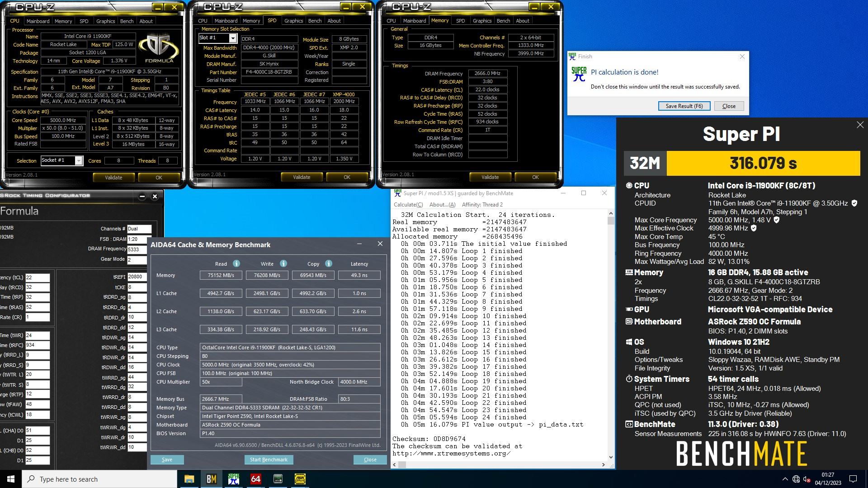Open File Explorer from the taskbar

[189, 479]
